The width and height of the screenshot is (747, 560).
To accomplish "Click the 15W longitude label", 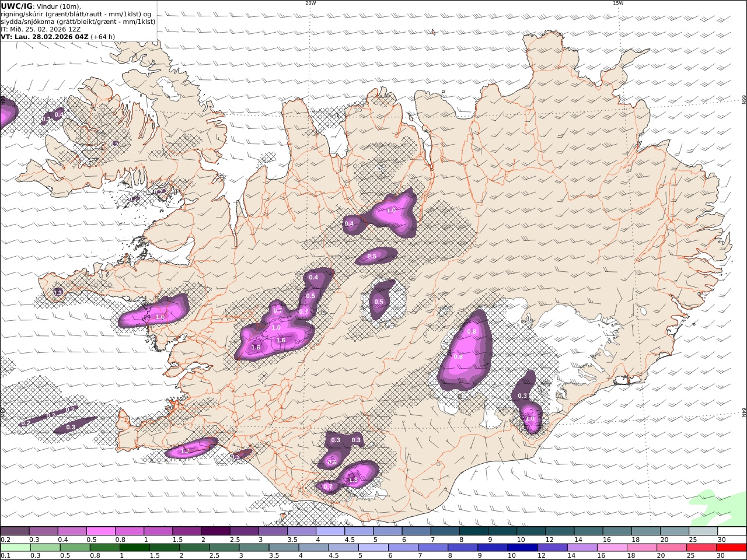I will click(x=617, y=3).
